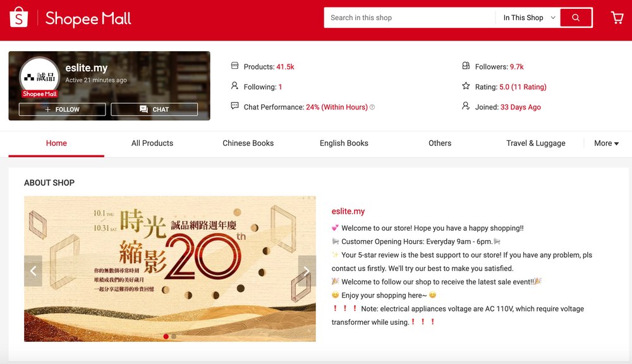Click the 'Enjoy your shopping here~' line
632x364 pixels.
384,295
